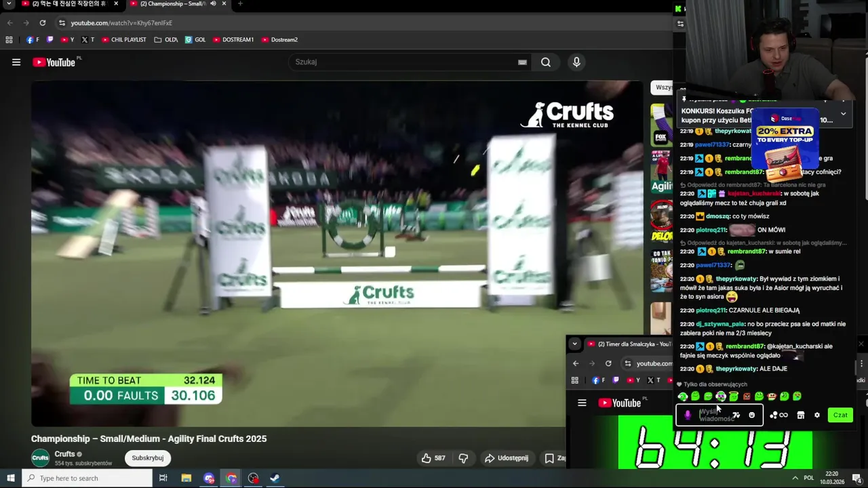Click the magnifier search button on YouTube
868x488 pixels.
(546, 62)
